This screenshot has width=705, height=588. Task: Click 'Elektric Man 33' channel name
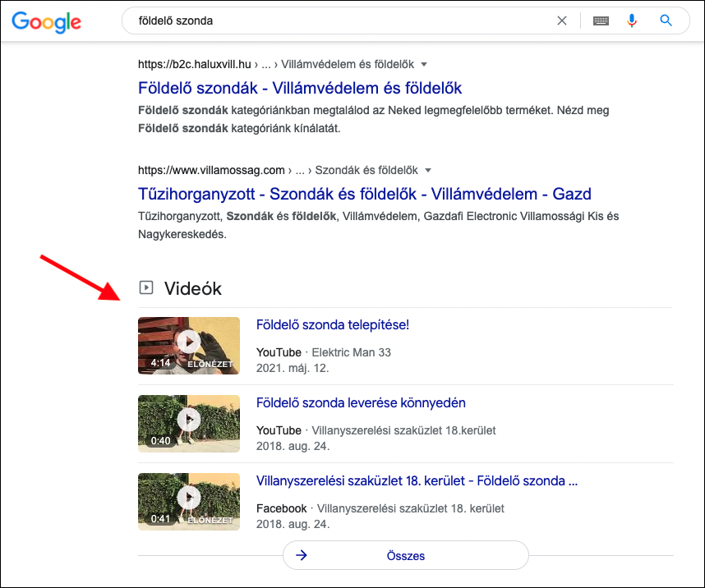pyautogui.click(x=352, y=352)
